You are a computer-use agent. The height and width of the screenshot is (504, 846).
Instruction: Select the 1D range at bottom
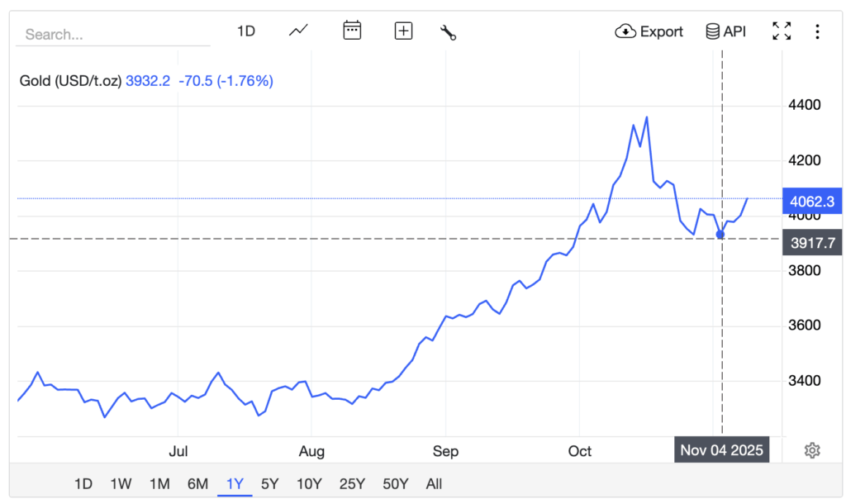point(83,484)
